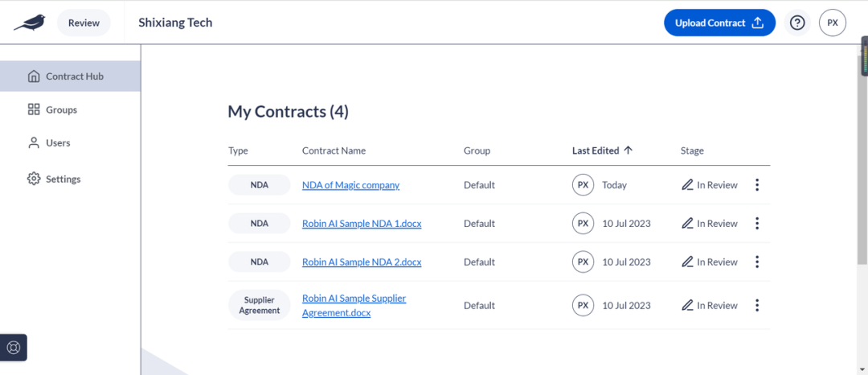Open three-dot menu for NDA of Magic company

pyautogui.click(x=757, y=185)
